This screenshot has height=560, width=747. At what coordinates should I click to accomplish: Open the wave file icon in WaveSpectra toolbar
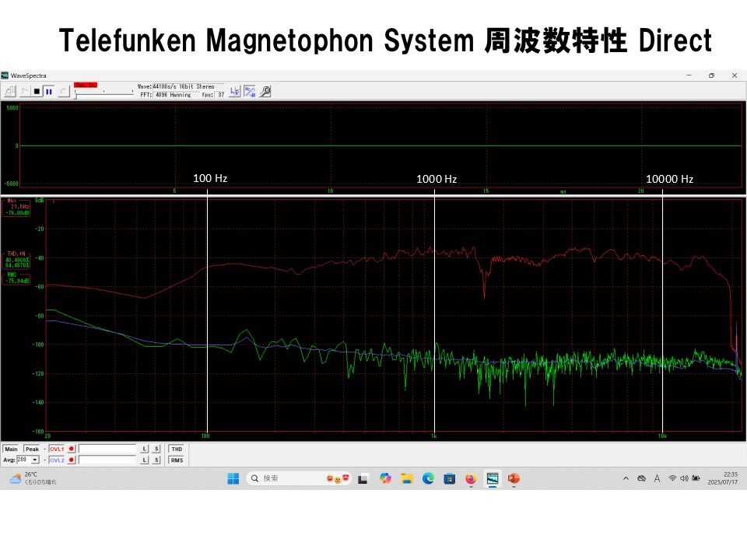point(10,91)
